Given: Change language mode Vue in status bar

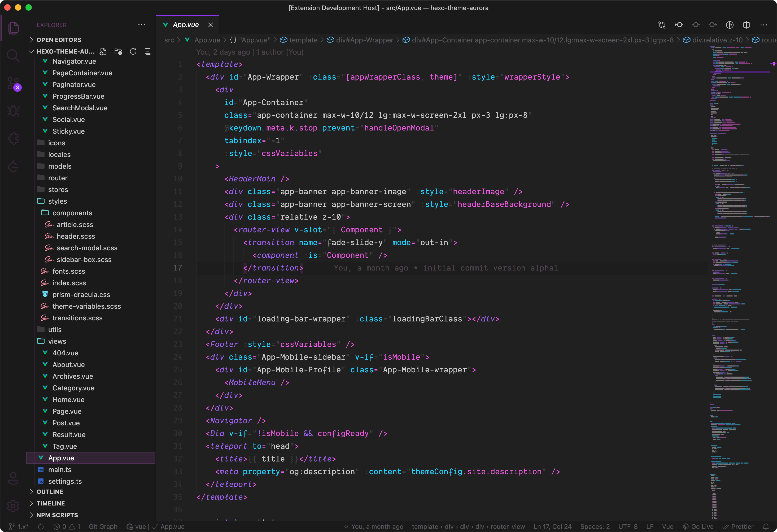Looking at the screenshot, I should coord(668,527).
